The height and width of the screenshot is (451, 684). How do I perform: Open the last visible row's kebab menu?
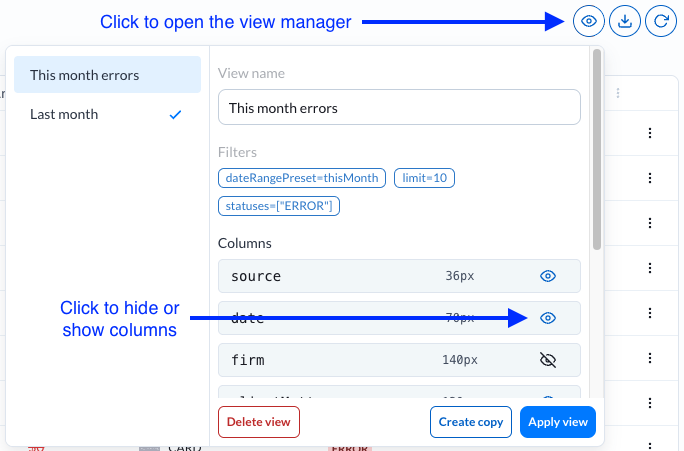pos(650,403)
